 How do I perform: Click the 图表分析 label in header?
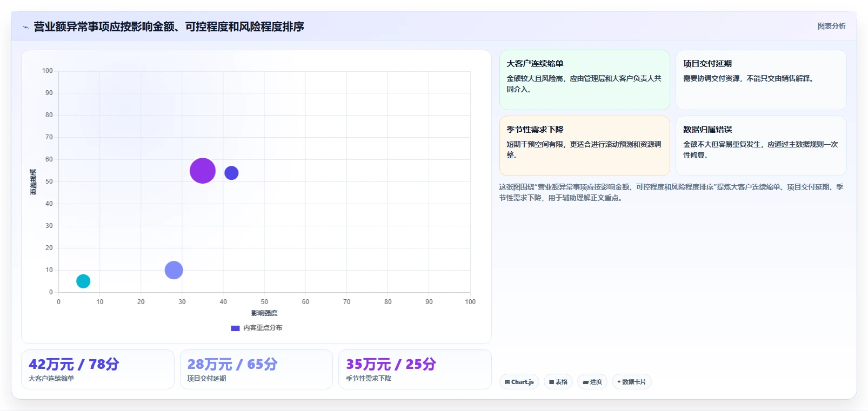tap(831, 26)
